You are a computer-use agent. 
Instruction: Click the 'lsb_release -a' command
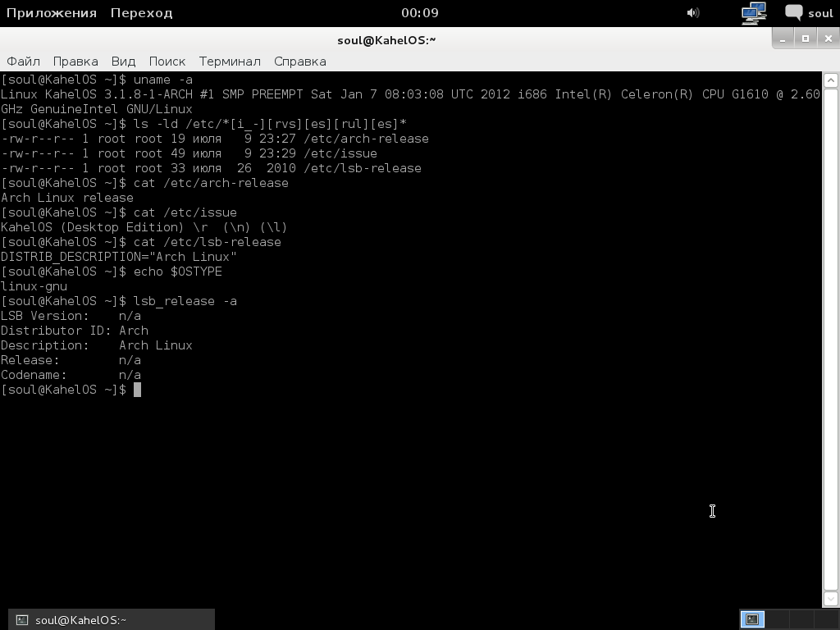(185, 301)
